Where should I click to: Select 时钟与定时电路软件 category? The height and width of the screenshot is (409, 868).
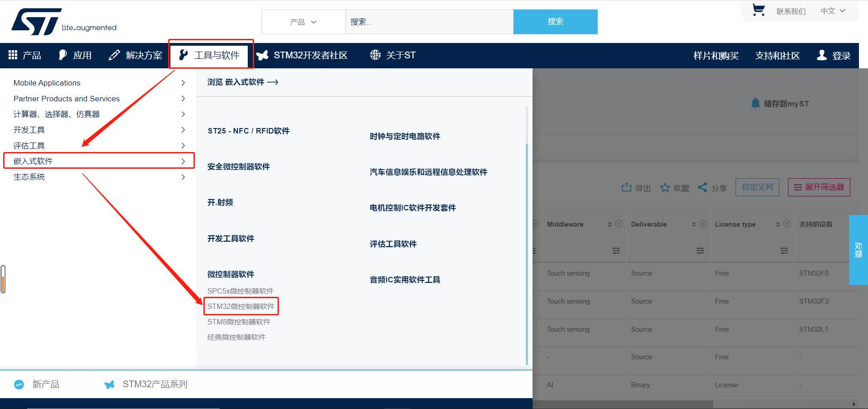coord(405,136)
